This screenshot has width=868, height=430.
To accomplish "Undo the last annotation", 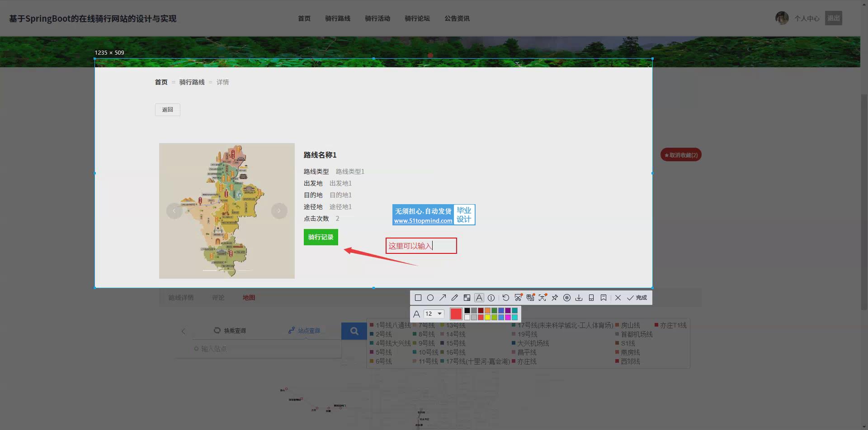I will (x=506, y=298).
